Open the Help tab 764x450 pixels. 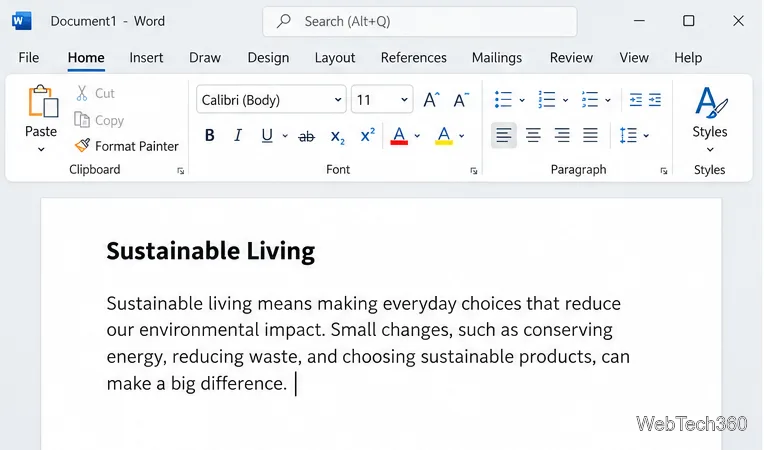688,57
